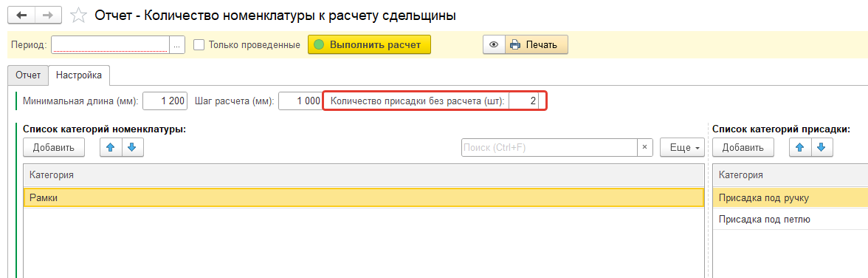The image size is (868, 278).
Task: Toggle the 'Только проведенные' checkbox
Action: tap(199, 45)
